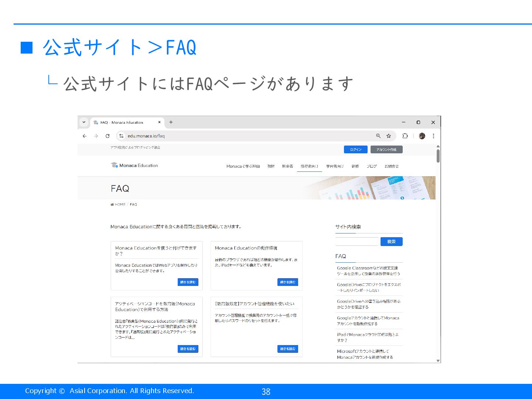Open sidebar link iPadでMonacaクラウドIDE

(x=368, y=337)
